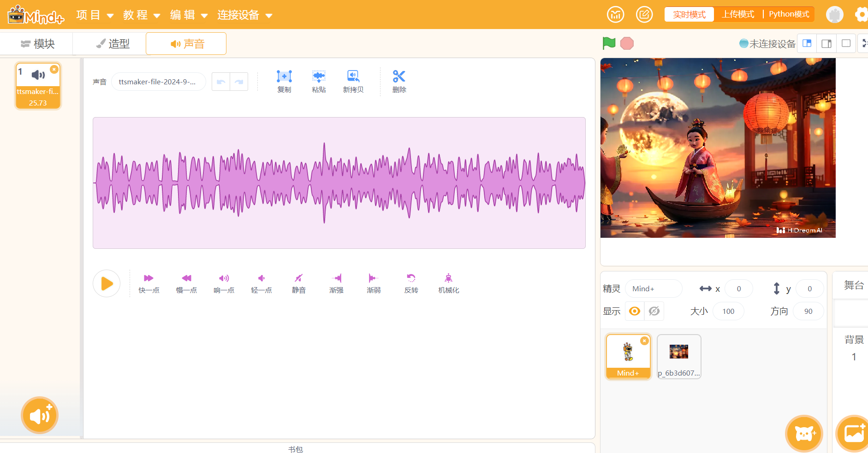Select the ttsmaker-fi... sound thumbnail
The height and width of the screenshot is (453, 868).
point(38,86)
